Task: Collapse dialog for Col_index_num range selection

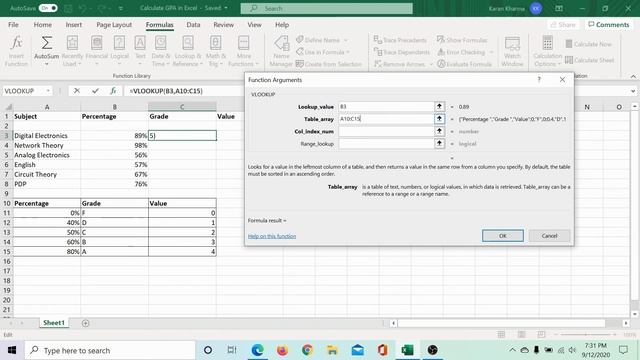Action: (x=439, y=131)
